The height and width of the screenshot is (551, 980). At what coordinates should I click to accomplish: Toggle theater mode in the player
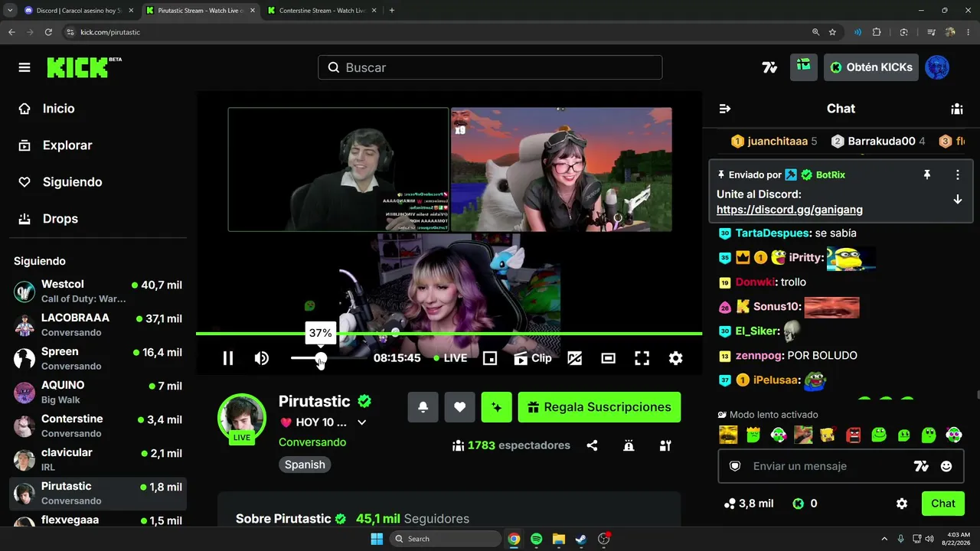[609, 358]
